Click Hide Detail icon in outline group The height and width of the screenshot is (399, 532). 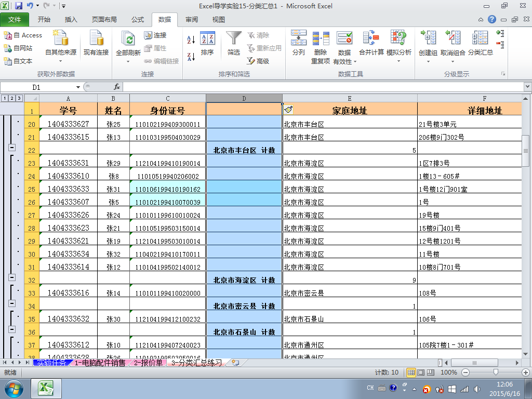tap(500, 45)
